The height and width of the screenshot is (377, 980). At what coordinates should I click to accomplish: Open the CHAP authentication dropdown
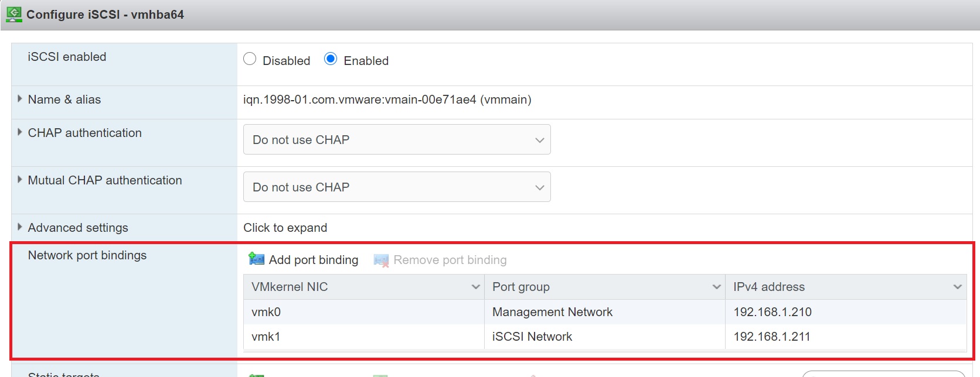397,140
